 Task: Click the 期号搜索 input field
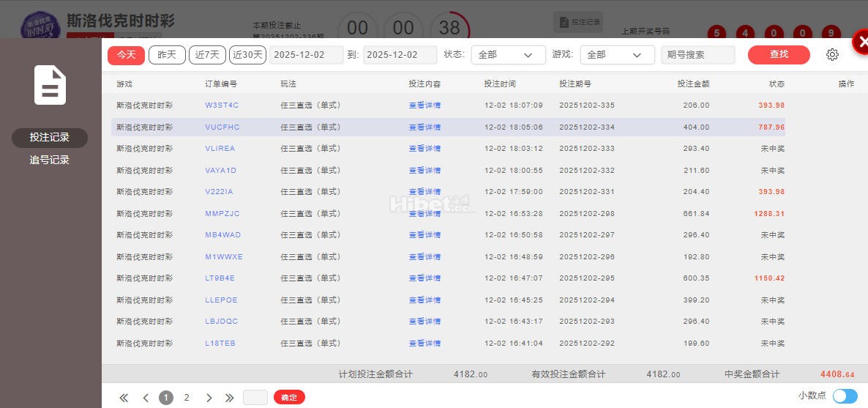[x=697, y=55]
